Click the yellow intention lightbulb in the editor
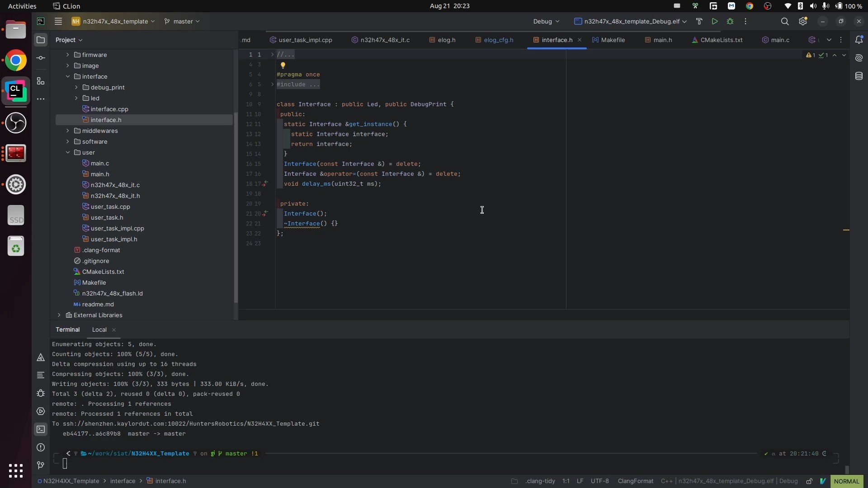868x488 pixels. pos(283,65)
